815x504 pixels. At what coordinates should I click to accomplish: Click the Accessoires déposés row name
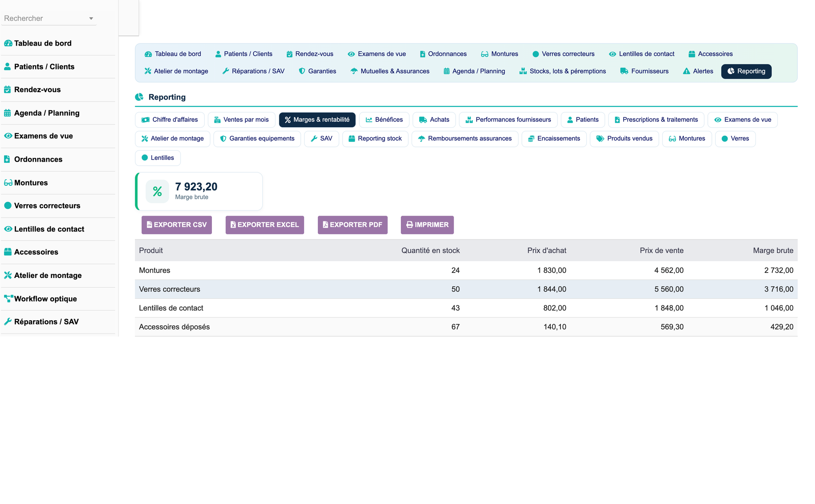174,327
